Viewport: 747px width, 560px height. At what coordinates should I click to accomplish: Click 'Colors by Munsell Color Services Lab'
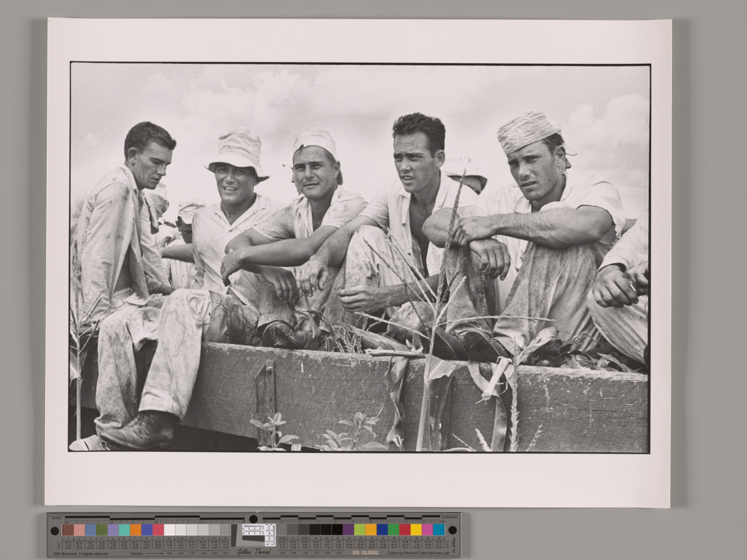[419, 553]
